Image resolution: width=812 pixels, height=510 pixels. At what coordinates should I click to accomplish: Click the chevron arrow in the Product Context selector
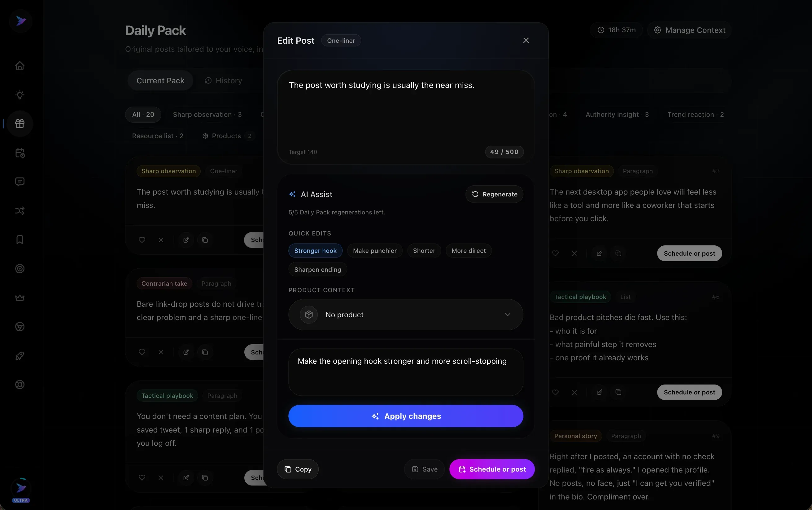pos(507,315)
